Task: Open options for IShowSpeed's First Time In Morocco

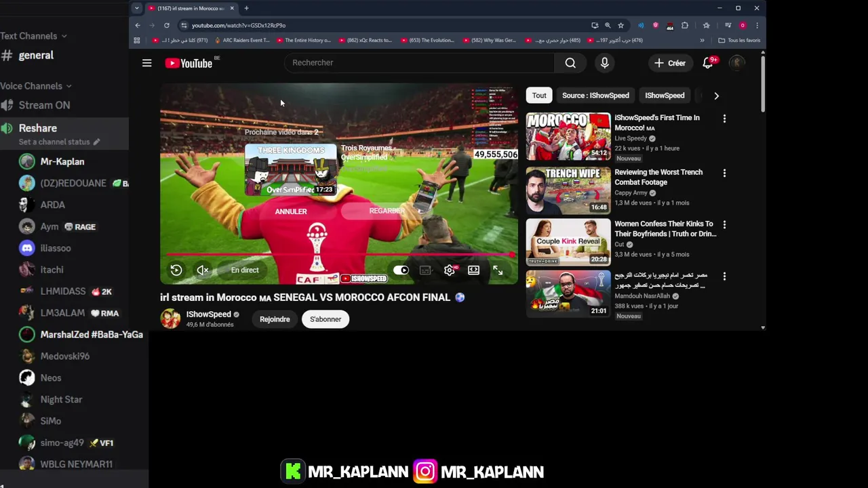Action: coord(724,119)
